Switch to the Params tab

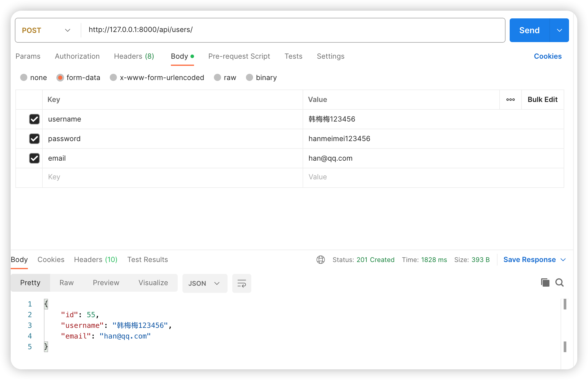[x=28, y=56]
